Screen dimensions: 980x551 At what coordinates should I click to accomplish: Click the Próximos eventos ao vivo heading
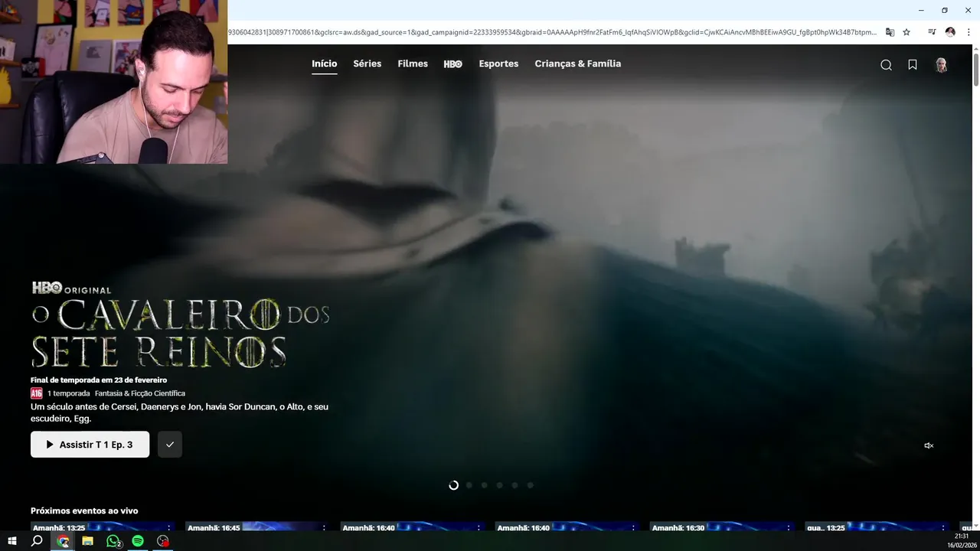tap(84, 510)
